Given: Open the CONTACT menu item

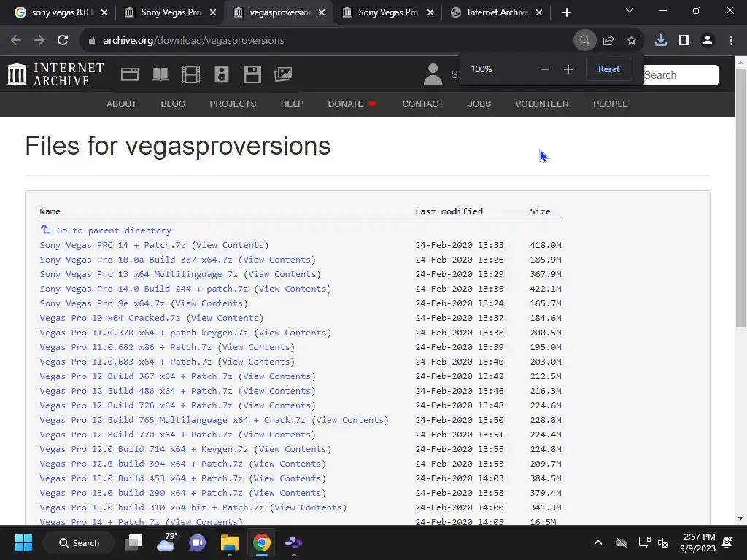Looking at the screenshot, I should (422, 104).
